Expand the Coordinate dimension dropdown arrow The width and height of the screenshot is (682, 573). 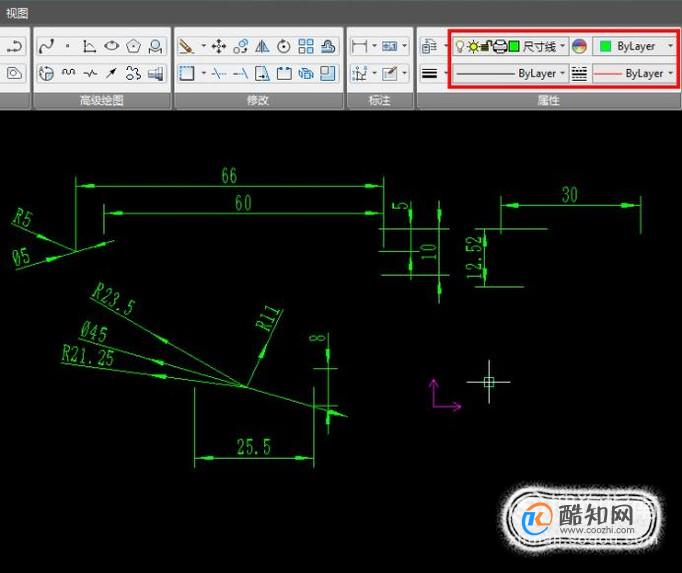click(x=374, y=73)
